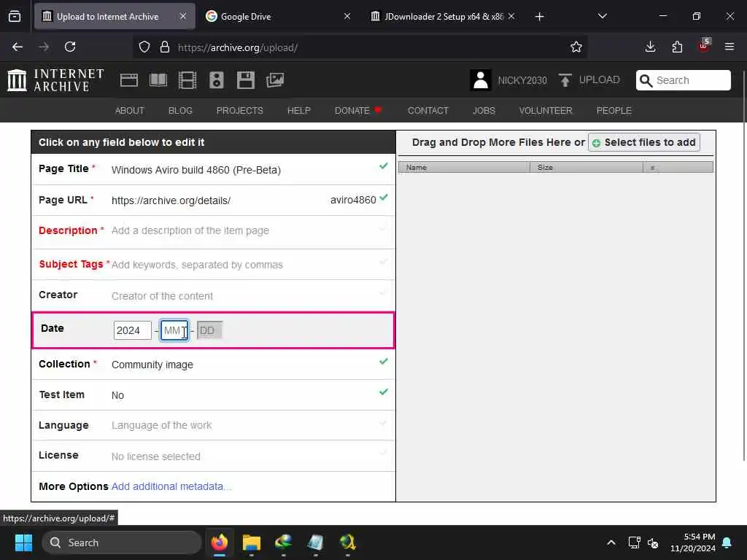Open the HELP menu item
This screenshot has height=560, width=747.
point(298,111)
